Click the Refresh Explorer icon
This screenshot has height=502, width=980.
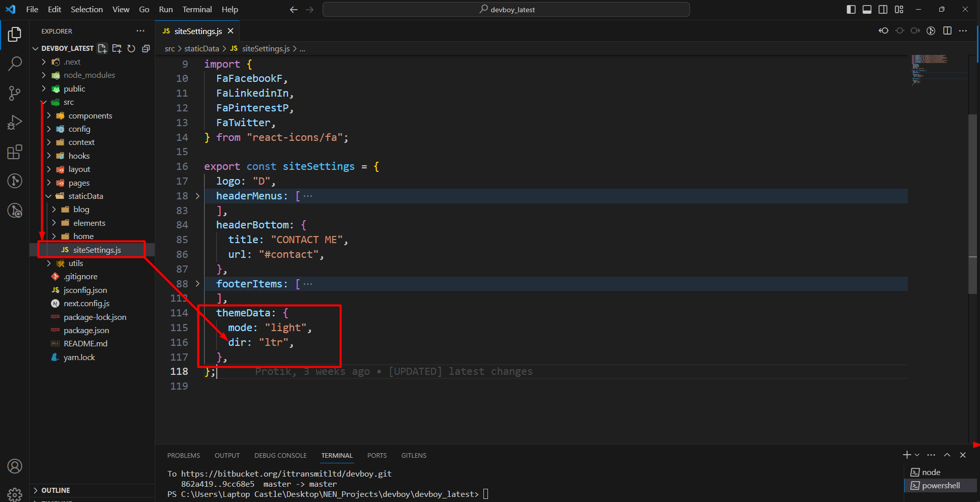tap(131, 48)
